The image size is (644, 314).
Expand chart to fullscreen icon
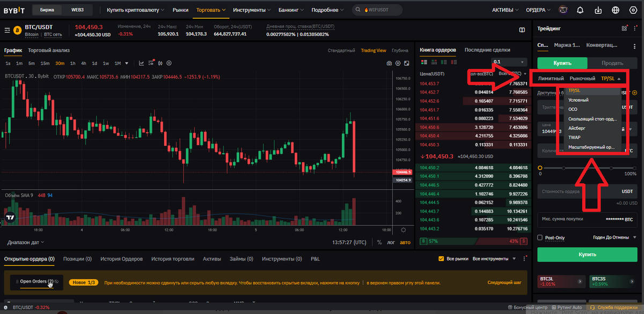click(406, 63)
